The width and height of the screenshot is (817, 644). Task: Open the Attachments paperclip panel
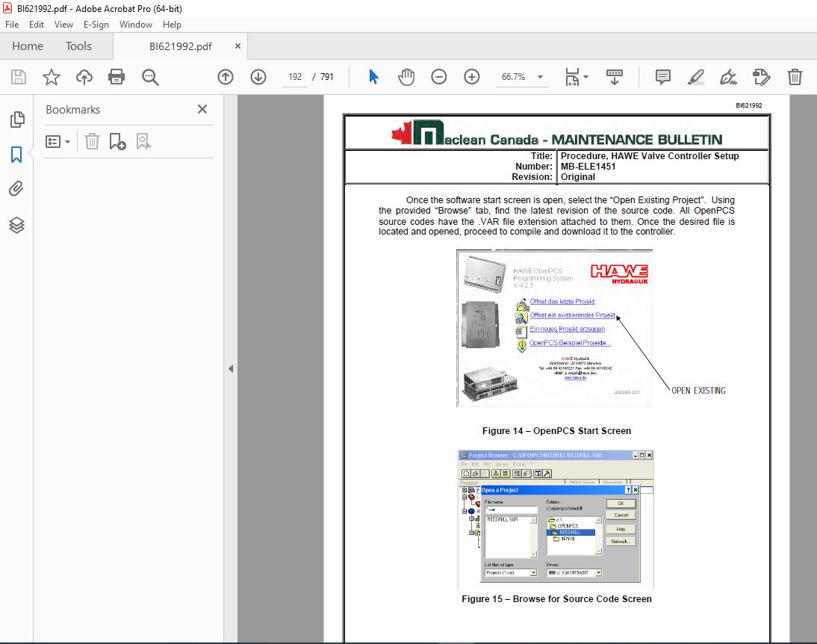coord(16,189)
